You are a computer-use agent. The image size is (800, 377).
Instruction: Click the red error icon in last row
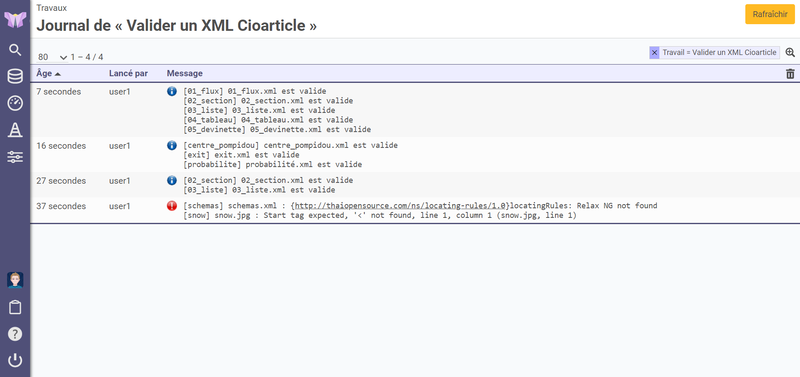(x=172, y=206)
